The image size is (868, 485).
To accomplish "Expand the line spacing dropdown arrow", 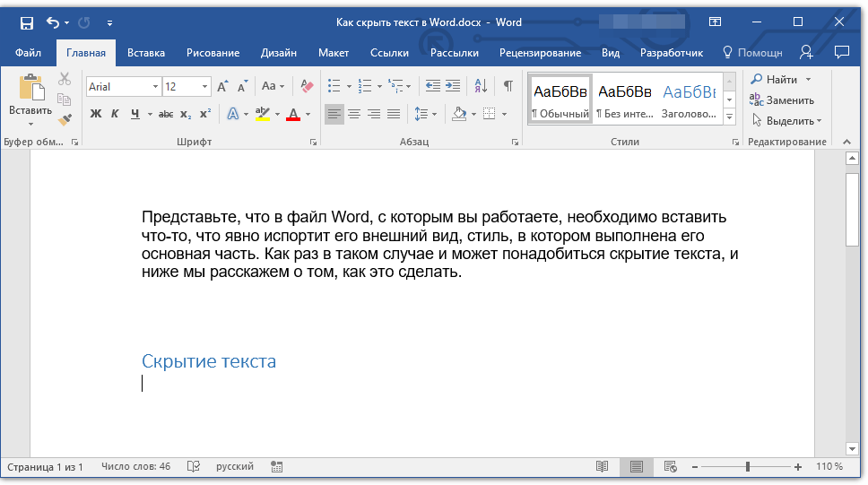I will (434, 114).
